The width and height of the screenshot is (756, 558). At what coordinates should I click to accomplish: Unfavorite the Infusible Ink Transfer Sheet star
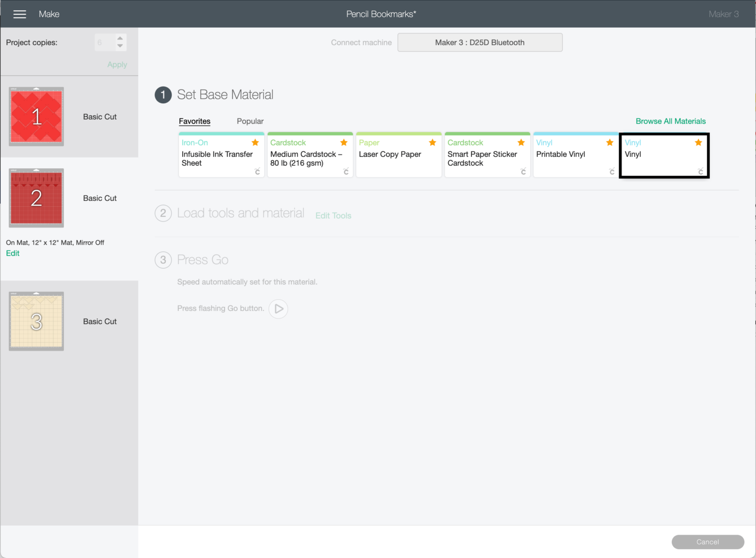tap(255, 143)
